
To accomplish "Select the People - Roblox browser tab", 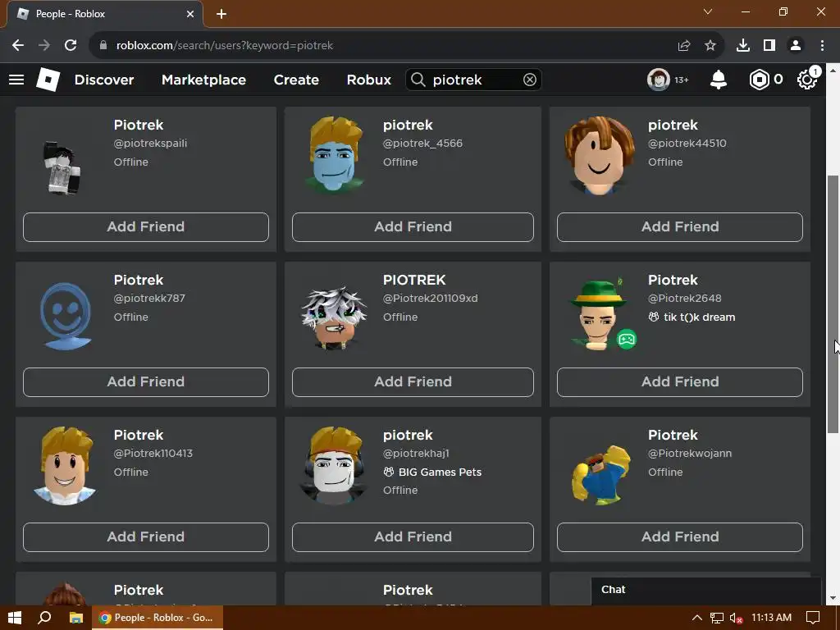I will pos(105,14).
